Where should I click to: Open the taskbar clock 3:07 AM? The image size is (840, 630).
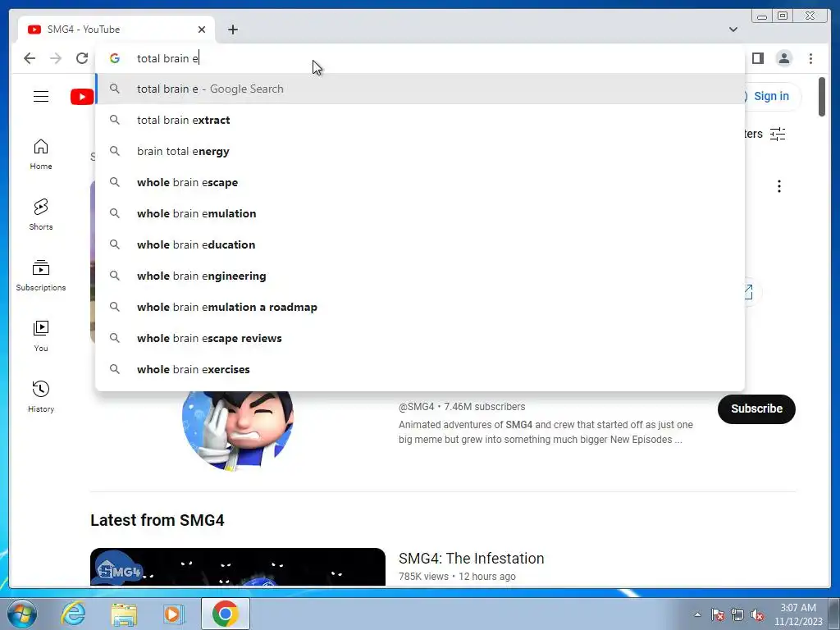tap(798, 614)
